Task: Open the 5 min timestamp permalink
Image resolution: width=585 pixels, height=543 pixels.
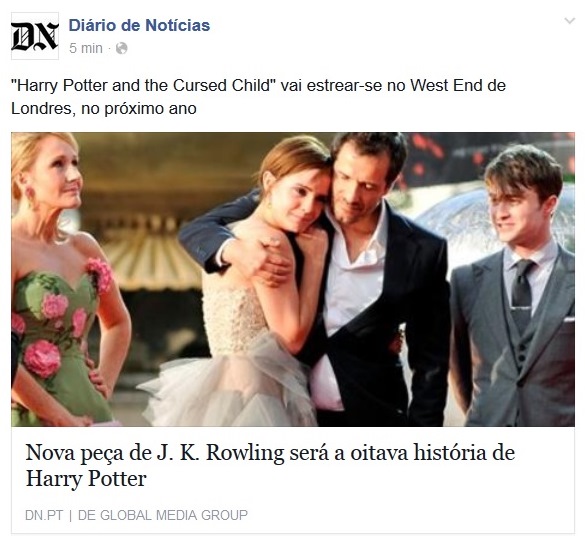Action: (86, 48)
